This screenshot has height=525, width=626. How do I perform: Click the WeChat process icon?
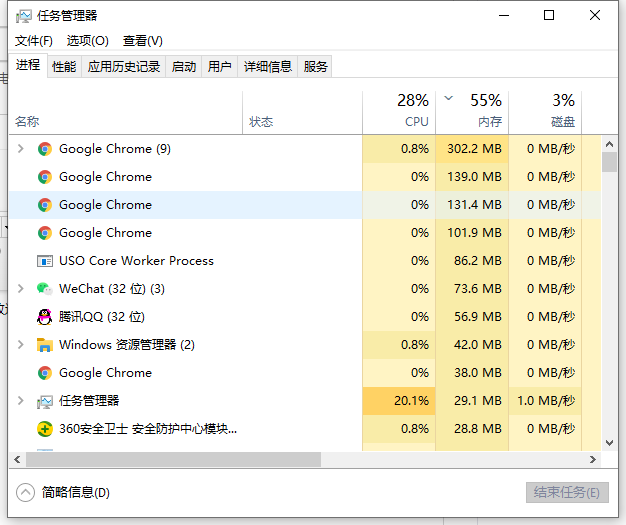tap(44, 289)
